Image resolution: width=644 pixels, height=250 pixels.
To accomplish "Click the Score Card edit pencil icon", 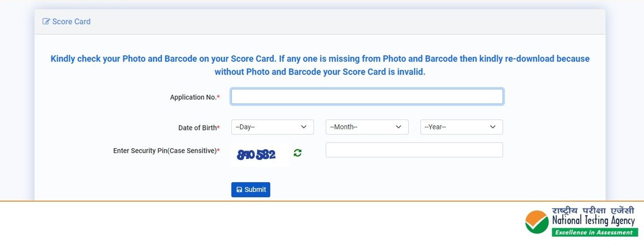I will pyautogui.click(x=46, y=21).
